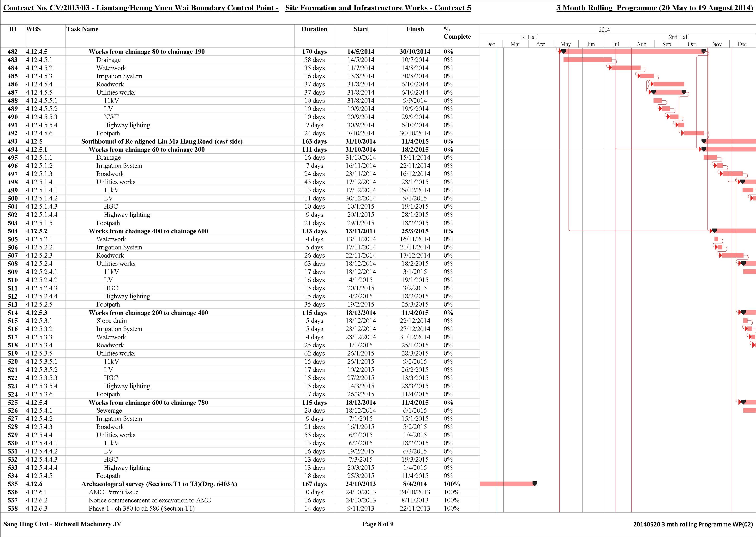Select start date 24/10/2013 in row 536
The image size is (756, 537).
(x=361, y=492)
